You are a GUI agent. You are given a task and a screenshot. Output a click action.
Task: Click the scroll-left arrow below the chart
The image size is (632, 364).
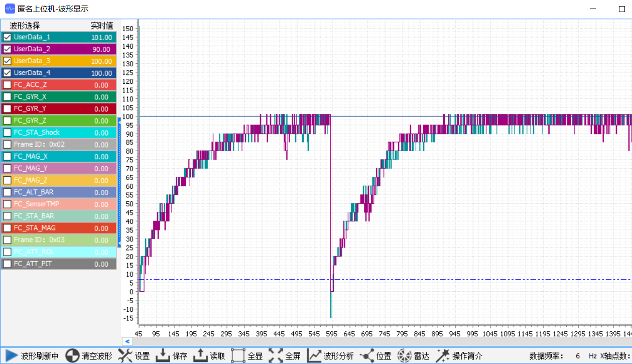(x=128, y=341)
